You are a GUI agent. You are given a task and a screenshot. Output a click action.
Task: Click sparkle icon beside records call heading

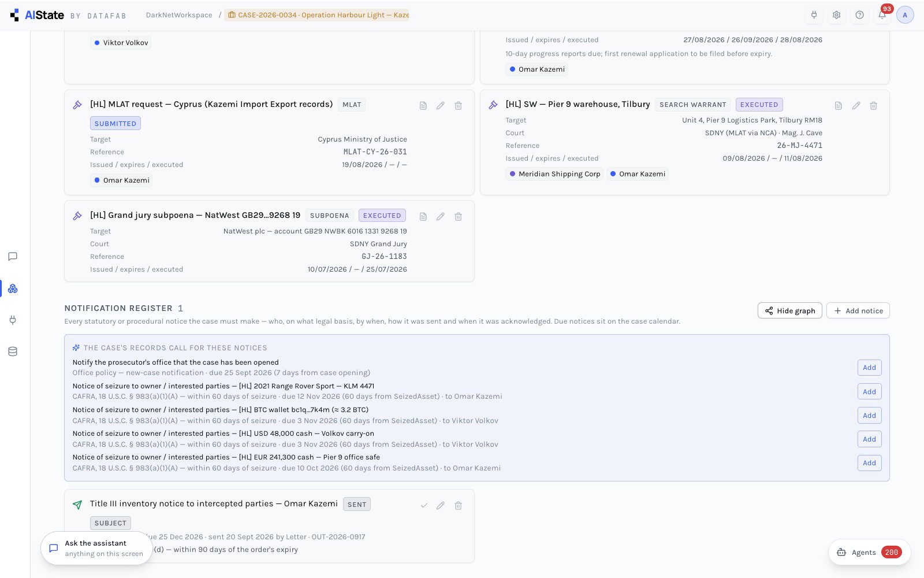[x=76, y=348]
